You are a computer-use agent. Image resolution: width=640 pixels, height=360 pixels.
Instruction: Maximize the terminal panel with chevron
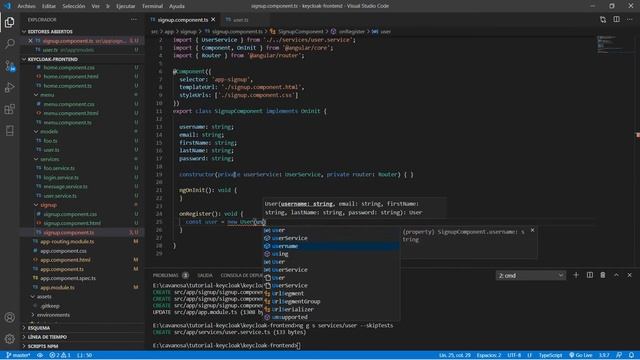(x=616, y=275)
